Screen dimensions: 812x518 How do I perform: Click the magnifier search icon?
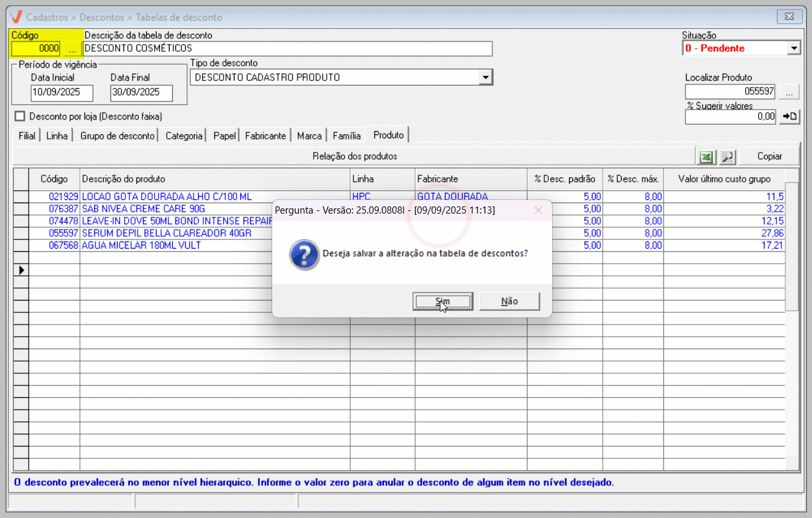coord(727,156)
